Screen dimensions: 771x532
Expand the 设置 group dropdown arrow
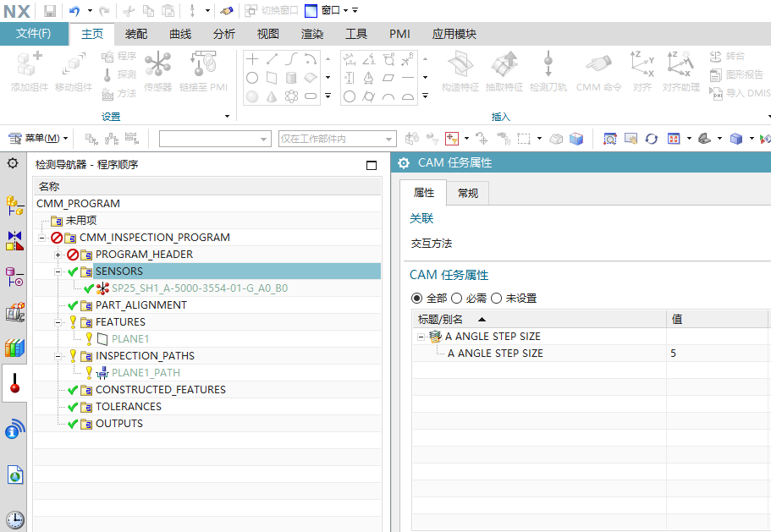coord(227,117)
